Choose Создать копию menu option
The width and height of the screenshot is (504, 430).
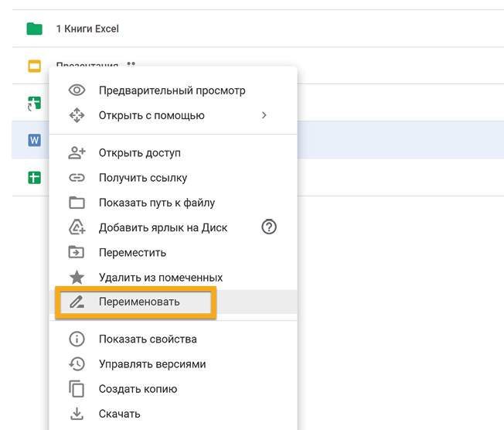pyautogui.click(x=138, y=389)
